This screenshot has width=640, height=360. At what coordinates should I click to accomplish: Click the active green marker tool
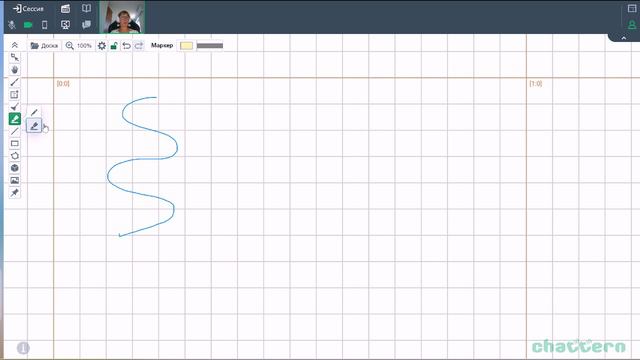pos(15,119)
